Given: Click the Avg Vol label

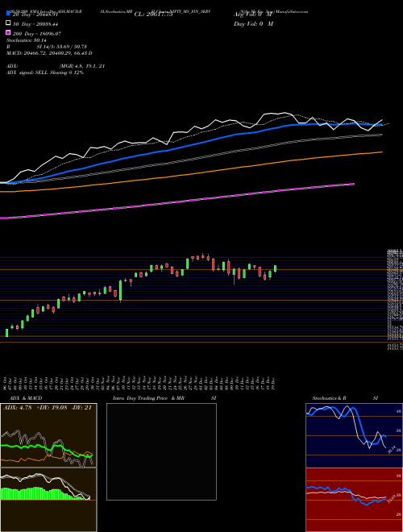Looking at the screenshot, I should pos(253,15).
